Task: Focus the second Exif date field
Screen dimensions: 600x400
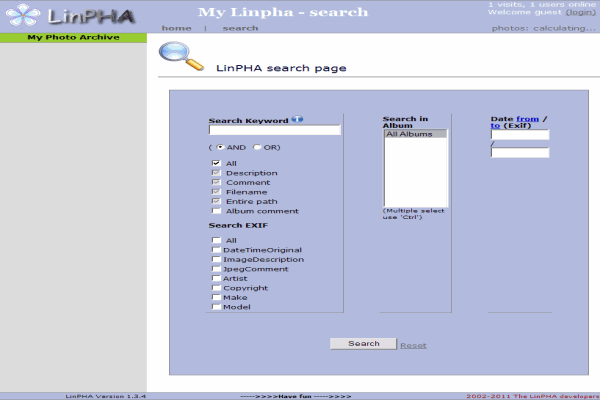Action: [x=520, y=152]
